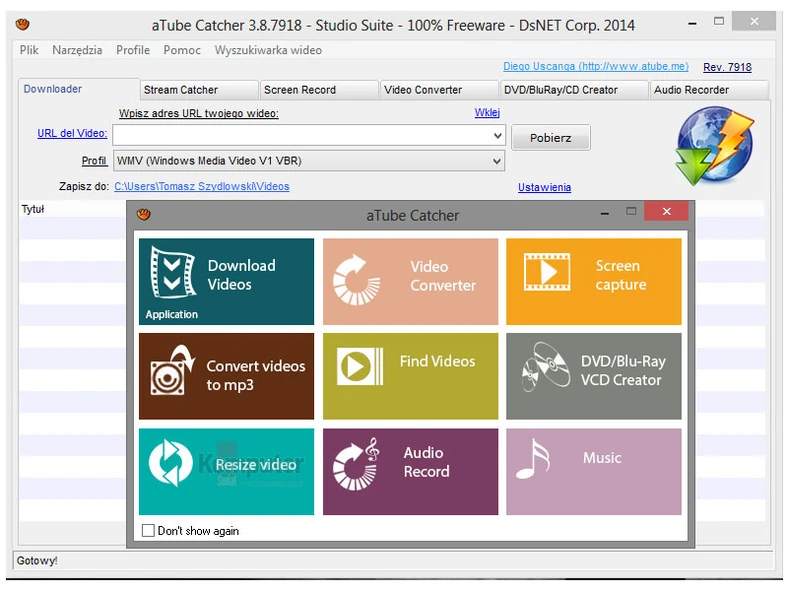Click the Wklej link
Viewport: 788px width, 591px height.
pyautogui.click(x=487, y=113)
